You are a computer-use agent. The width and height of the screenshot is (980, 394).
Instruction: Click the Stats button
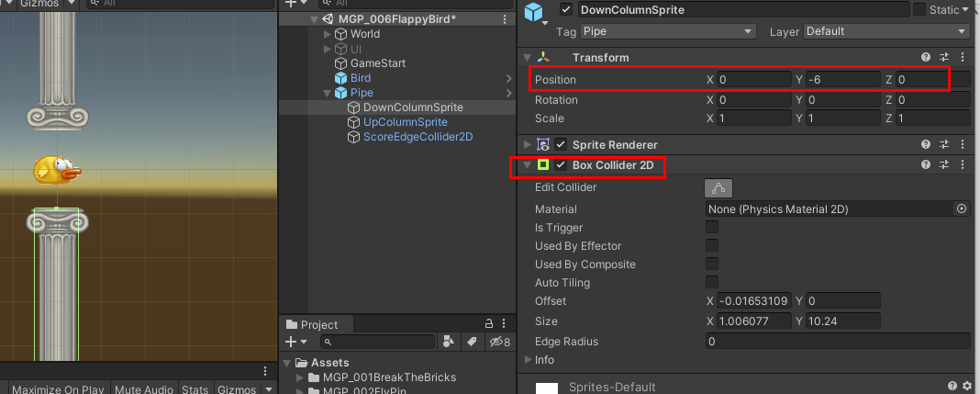(195, 389)
